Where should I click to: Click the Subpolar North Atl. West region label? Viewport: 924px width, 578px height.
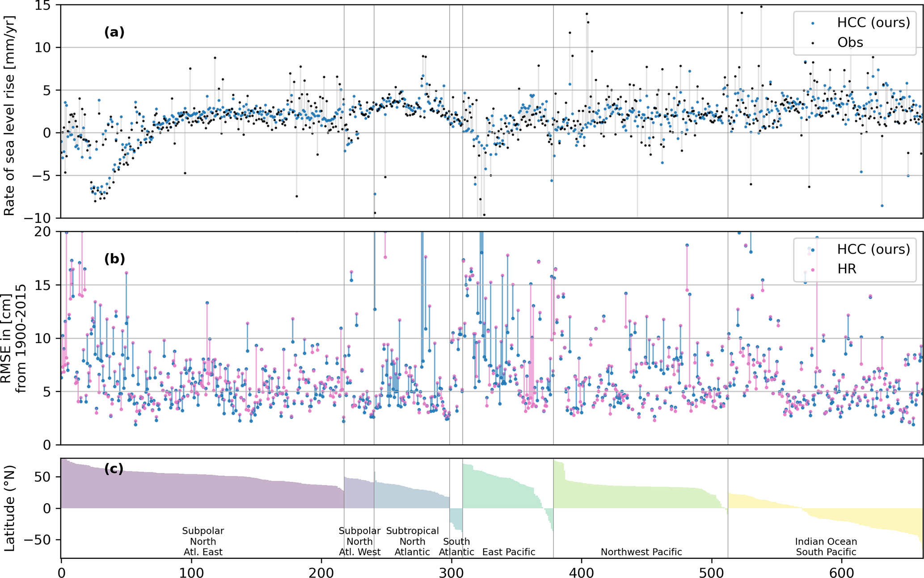point(359,541)
